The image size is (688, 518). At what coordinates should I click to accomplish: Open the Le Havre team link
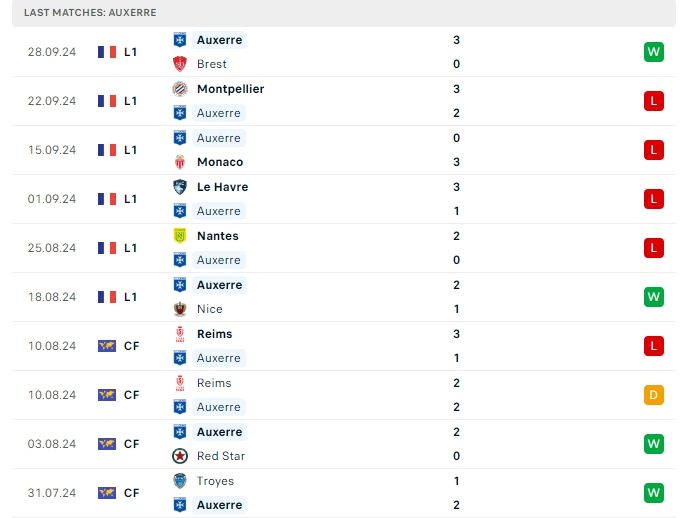tap(222, 187)
